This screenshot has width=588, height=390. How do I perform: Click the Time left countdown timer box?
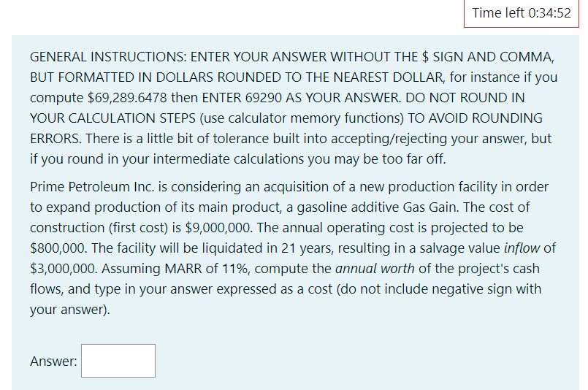click(x=522, y=13)
